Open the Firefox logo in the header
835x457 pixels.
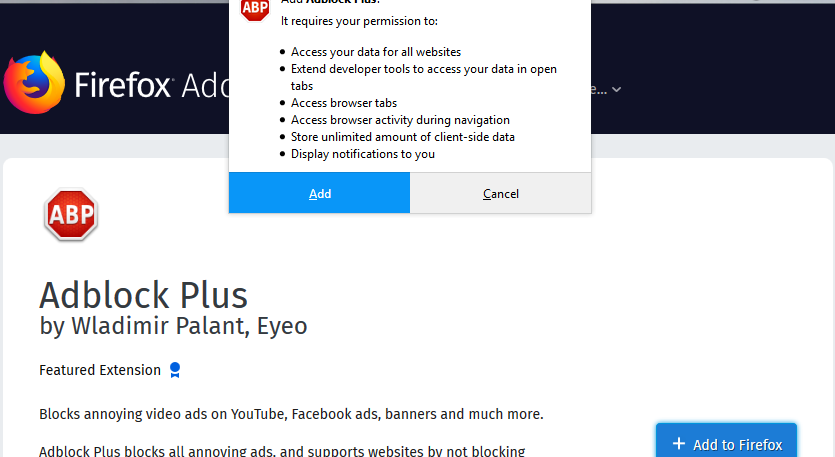[34, 83]
